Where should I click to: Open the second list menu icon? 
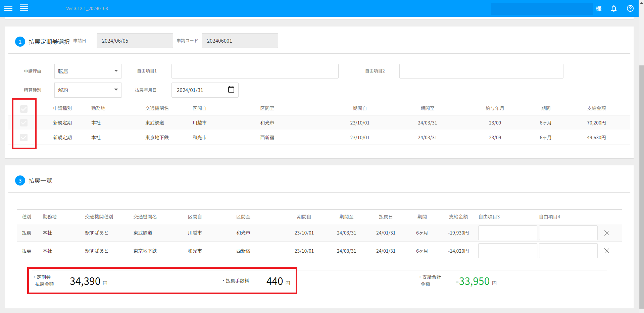coord(24,8)
